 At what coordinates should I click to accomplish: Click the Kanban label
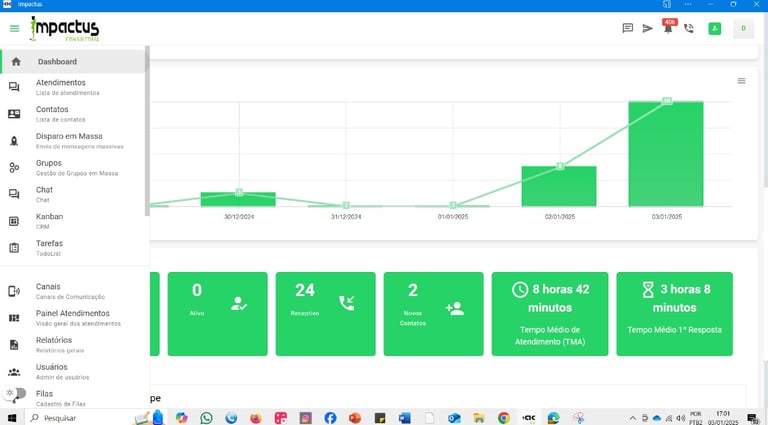(49, 216)
